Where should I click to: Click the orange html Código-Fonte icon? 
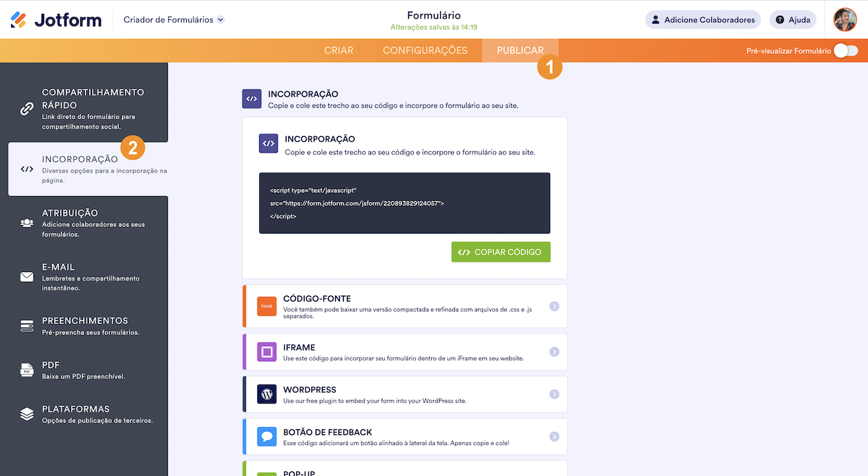point(267,306)
